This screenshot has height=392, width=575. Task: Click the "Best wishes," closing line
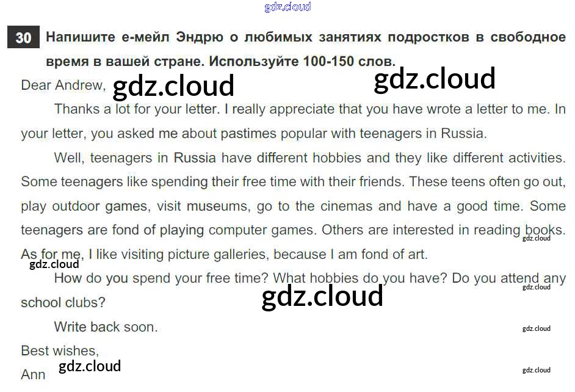[x=59, y=350]
